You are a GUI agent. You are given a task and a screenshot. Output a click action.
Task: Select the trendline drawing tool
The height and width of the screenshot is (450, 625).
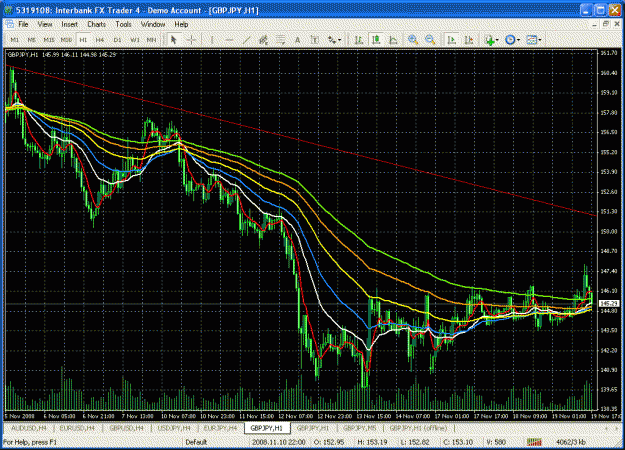click(x=246, y=40)
